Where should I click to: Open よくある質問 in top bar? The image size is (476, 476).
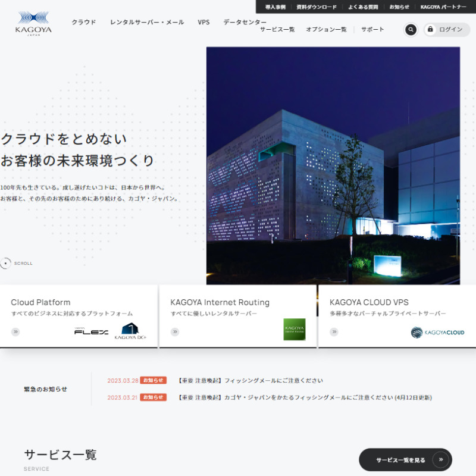coord(363,7)
